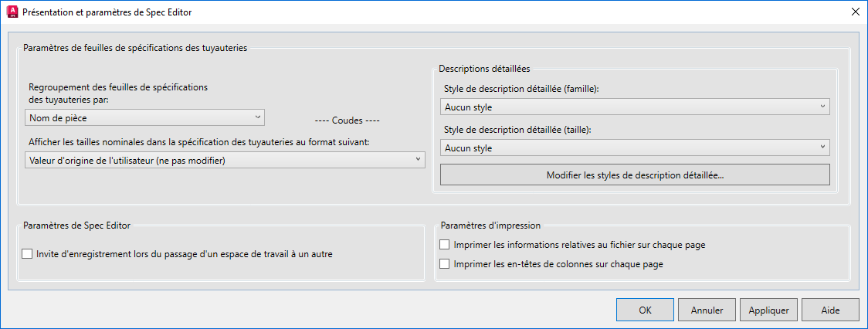Click 'Modifier les styles de description détaillée...' button
This screenshot has height=329, width=868.
point(635,175)
